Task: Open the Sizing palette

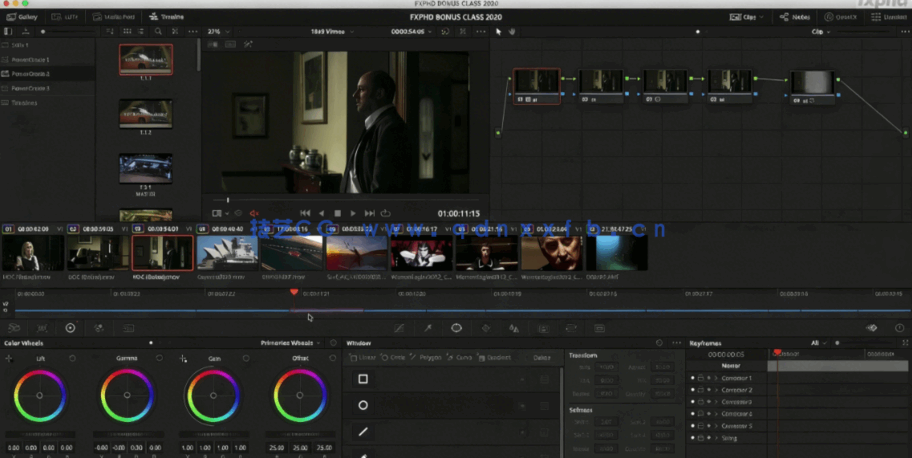Action: (571, 328)
